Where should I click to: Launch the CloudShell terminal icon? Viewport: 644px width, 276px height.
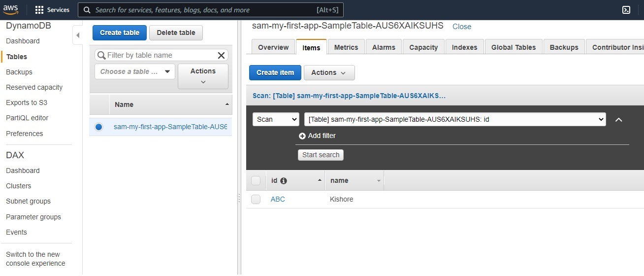coord(626,10)
